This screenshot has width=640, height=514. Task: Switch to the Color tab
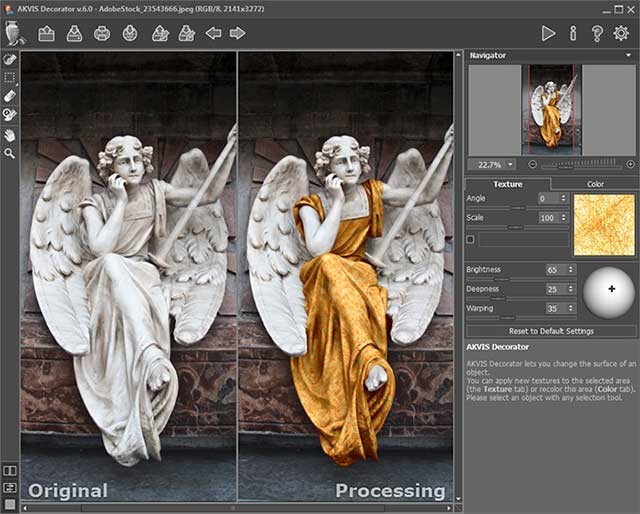(595, 184)
